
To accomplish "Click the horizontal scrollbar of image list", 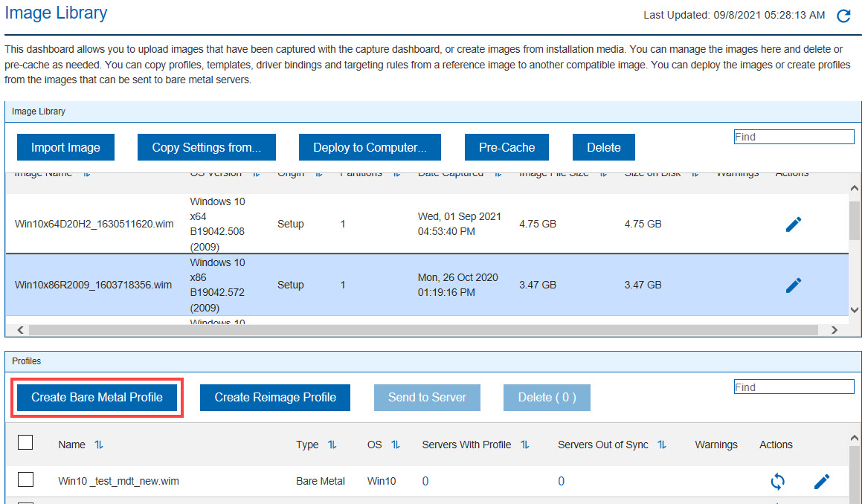I will [423, 330].
